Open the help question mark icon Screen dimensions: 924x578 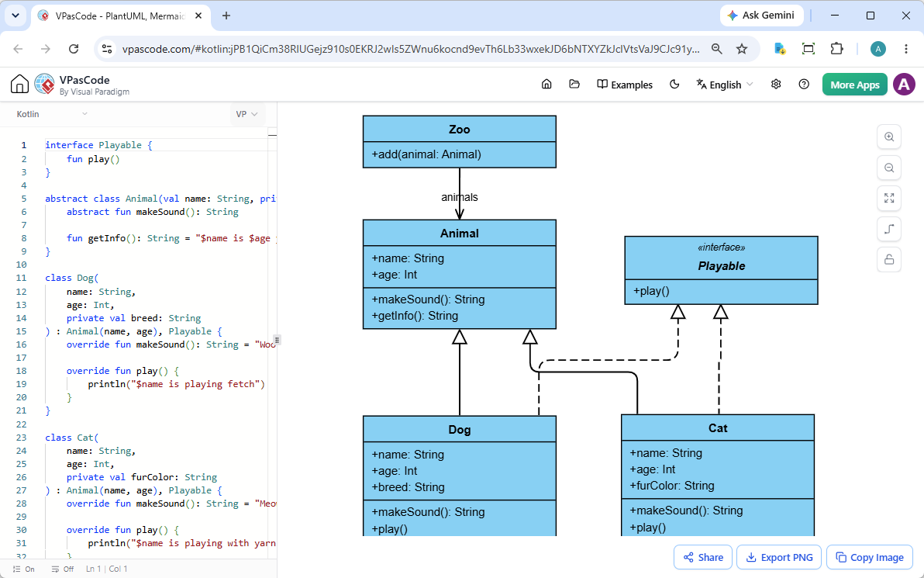click(x=804, y=85)
